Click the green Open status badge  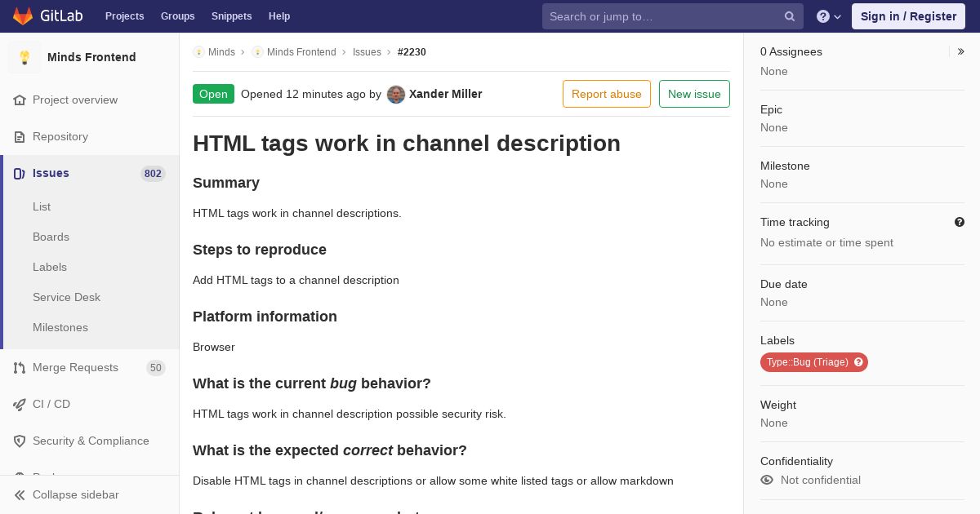tap(213, 94)
